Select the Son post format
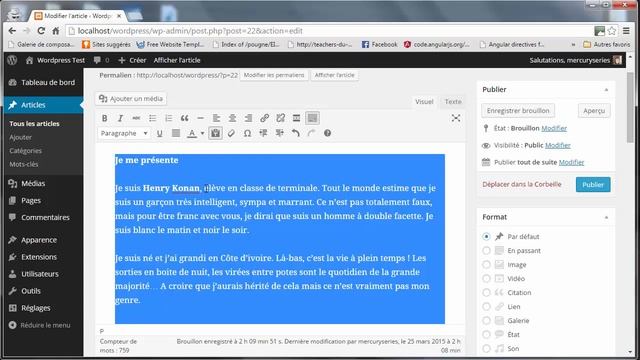This screenshot has width=640, height=360. [x=486, y=349]
